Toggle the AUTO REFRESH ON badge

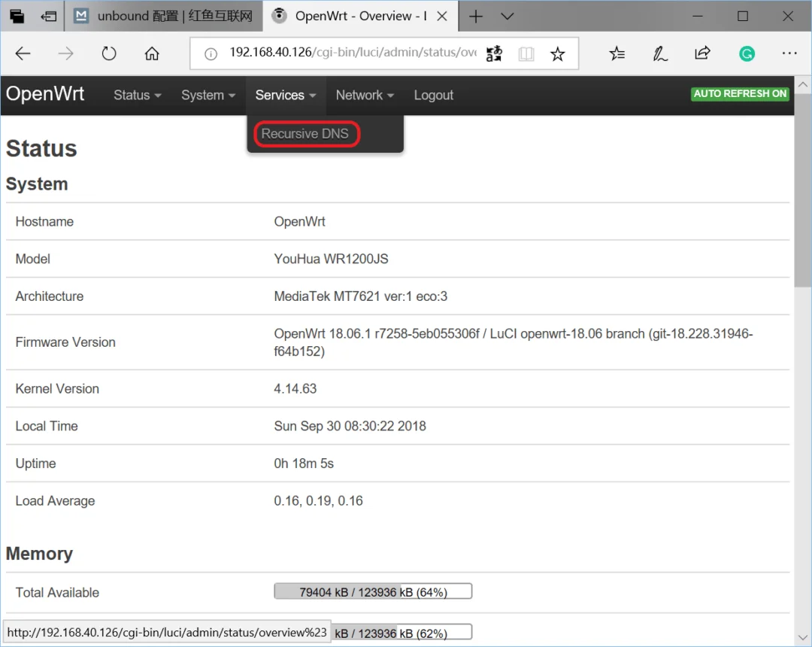point(740,94)
